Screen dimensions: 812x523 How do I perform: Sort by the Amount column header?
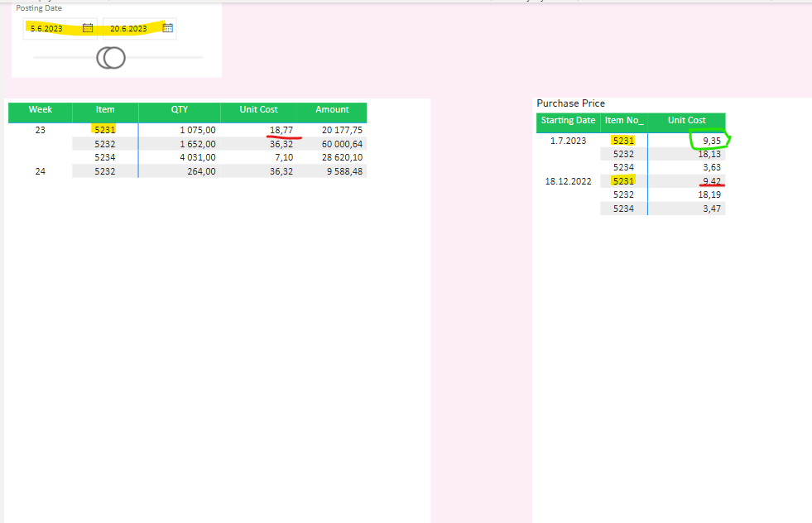[x=332, y=110]
